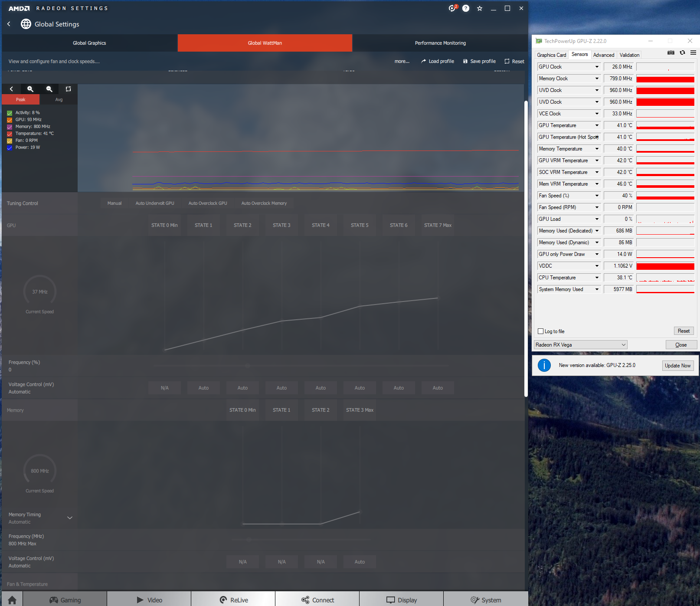Click the TechPowerUp GPU-Z title icon
Viewport: 700px width, 606px height.
click(539, 41)
